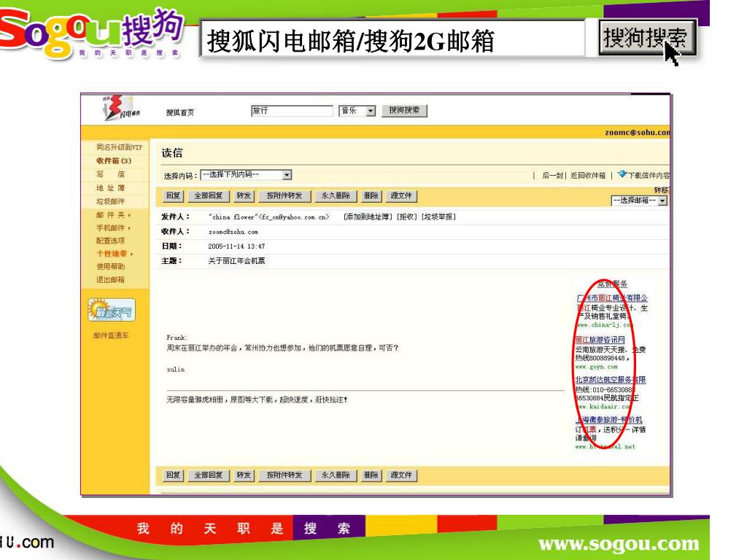
Task: Click the top 转发 button
Action: click(x=244, y=195)
